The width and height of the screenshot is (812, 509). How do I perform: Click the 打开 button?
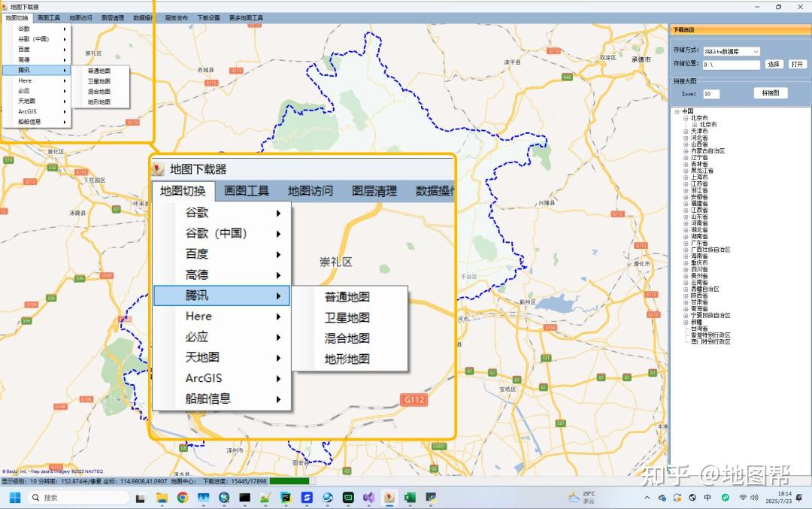[797, 64]
